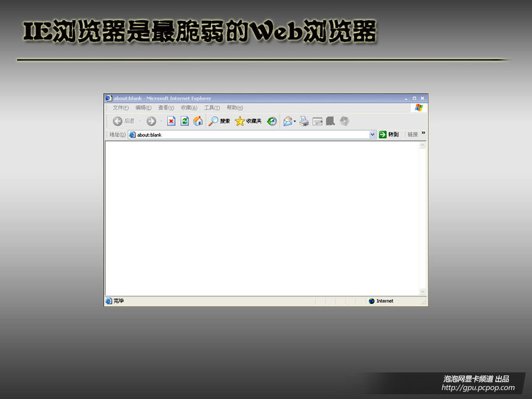
Task: Expand the Mail button dropdown arrow
Action: click(x=295, y=121)
